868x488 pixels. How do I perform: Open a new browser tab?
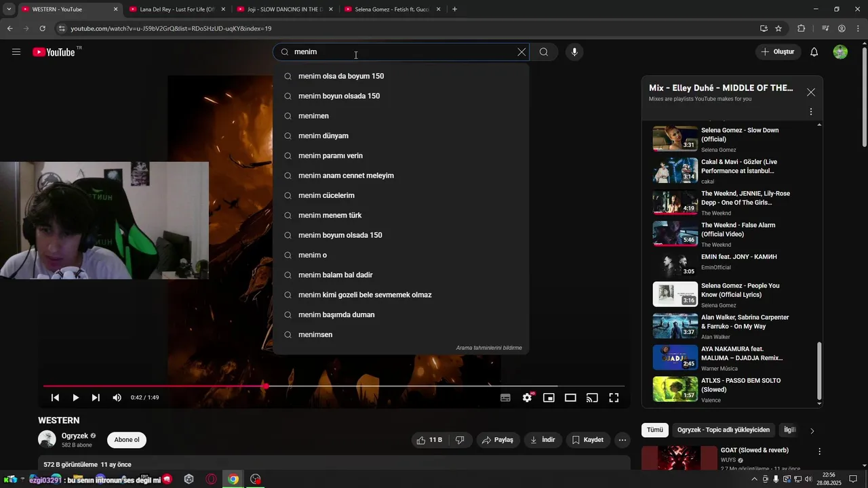click(454, 9)
